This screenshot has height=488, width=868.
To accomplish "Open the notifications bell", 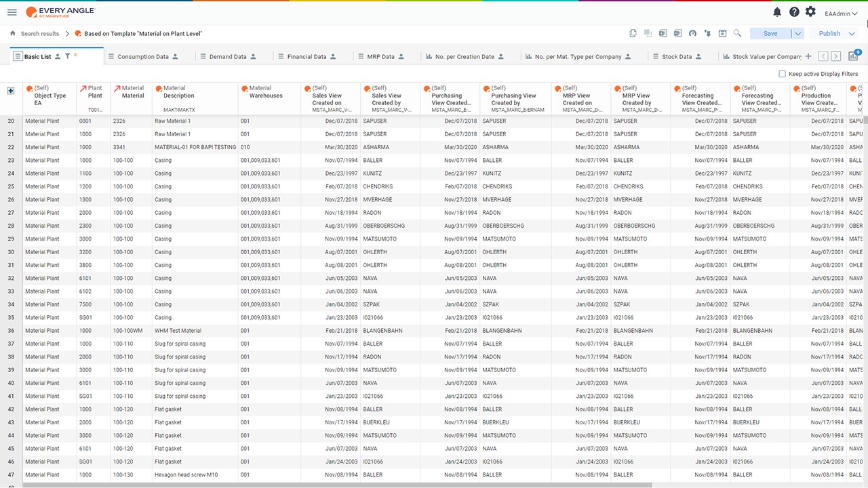I will (777, 12).
